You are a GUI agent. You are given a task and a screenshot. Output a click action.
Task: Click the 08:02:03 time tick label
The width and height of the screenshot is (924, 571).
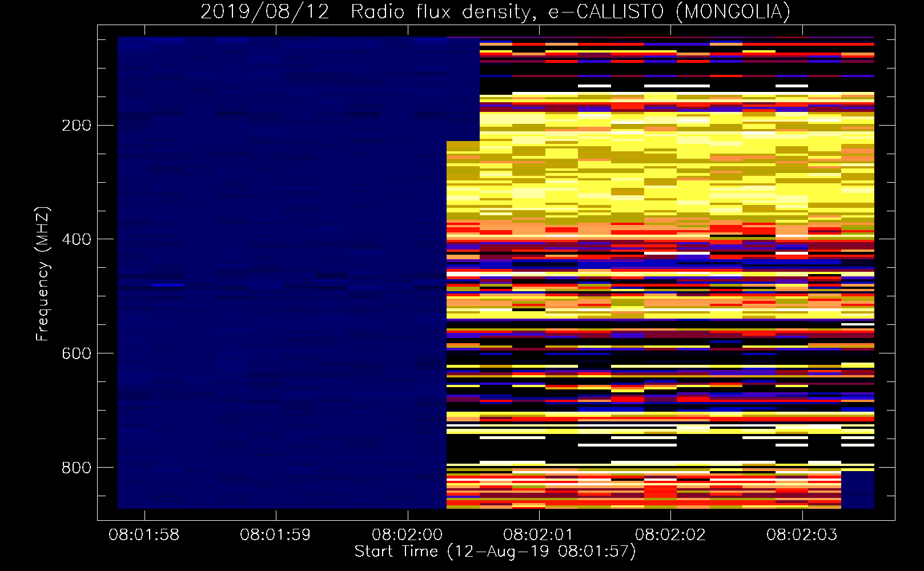coord(802,535)
